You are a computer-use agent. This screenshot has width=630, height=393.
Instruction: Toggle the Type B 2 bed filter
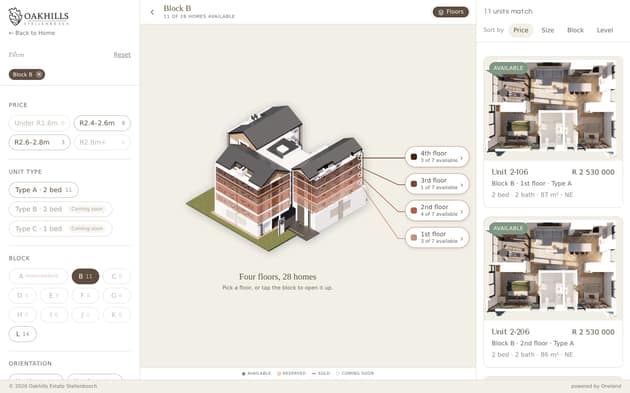[60, 209]
